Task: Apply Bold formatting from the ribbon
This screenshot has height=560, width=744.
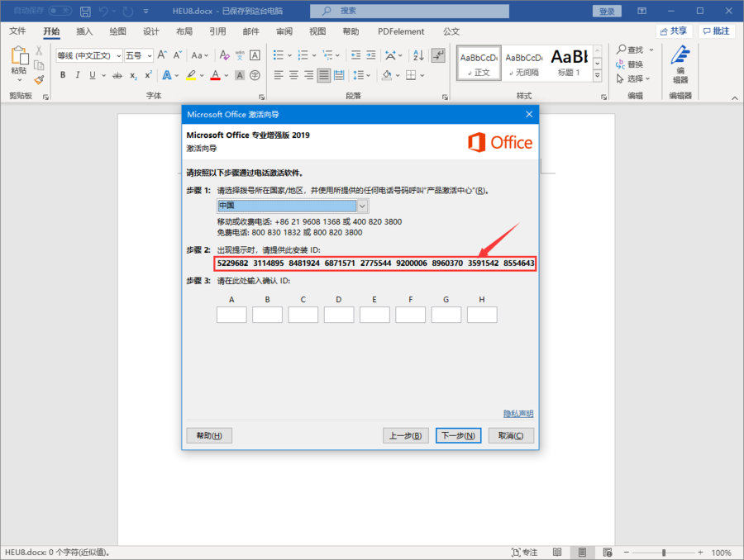Action: pos(63,75)
